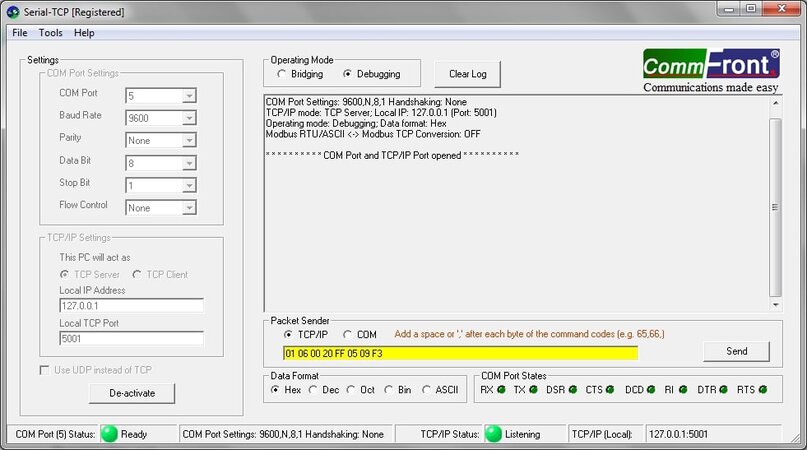This screenshot has height=450, width=807.
Task: Click the CTS indicator LED
Action: tap(610, 390)
